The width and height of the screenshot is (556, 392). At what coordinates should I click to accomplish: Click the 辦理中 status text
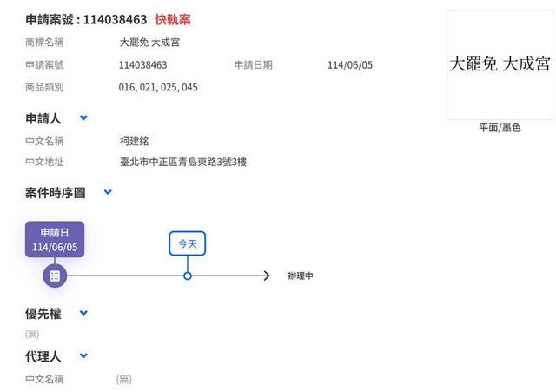(x=301, y=276)
